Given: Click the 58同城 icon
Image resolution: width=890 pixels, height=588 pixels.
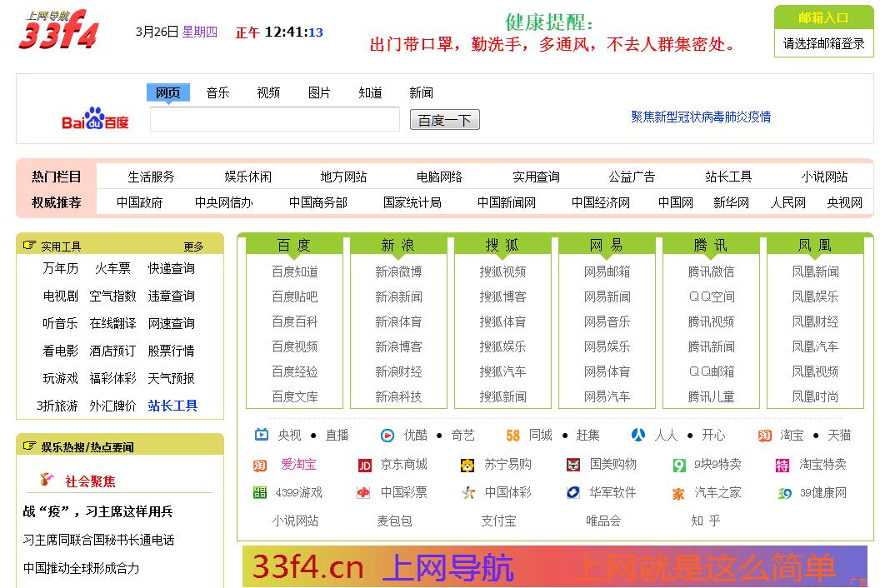Looking at the screenshot, I should click(x=513, y=436).
